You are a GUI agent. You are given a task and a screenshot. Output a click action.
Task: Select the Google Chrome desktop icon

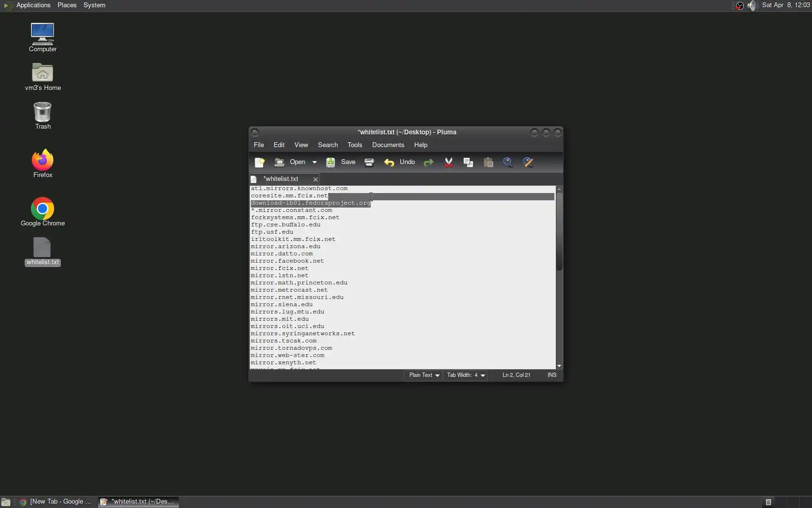click(43, 212)
